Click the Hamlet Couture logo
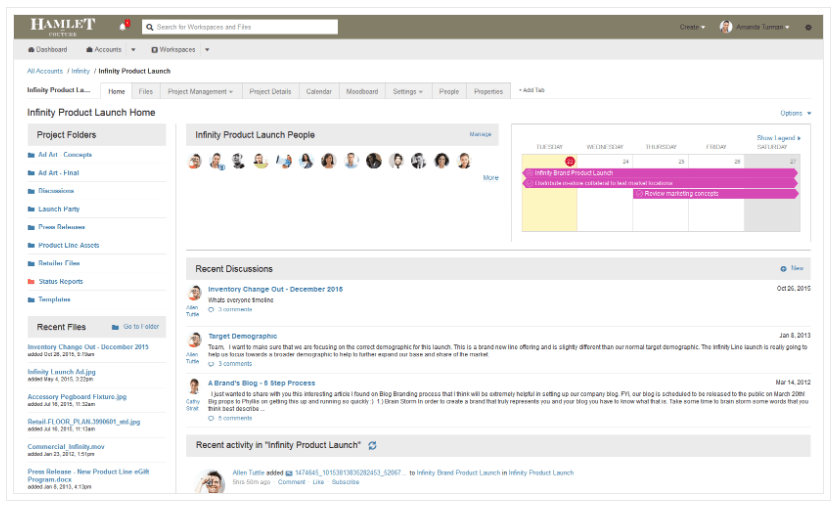The image size is (837, 508). coord(62,27)
